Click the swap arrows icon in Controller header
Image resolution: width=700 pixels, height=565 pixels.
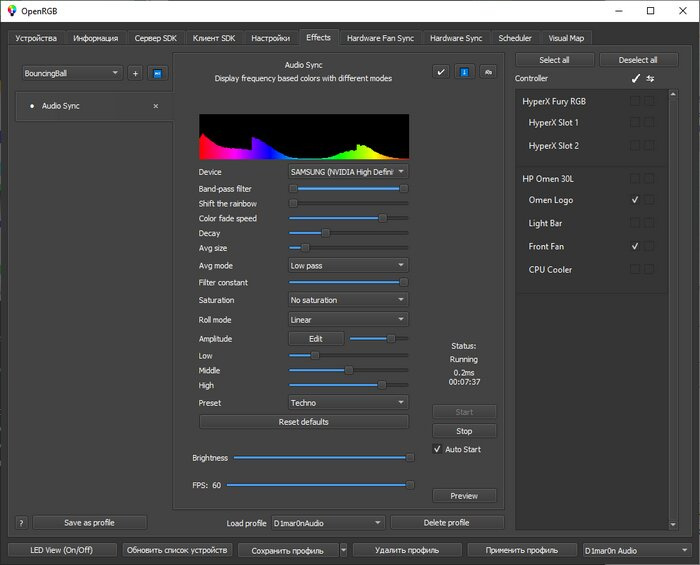point(650,78)
